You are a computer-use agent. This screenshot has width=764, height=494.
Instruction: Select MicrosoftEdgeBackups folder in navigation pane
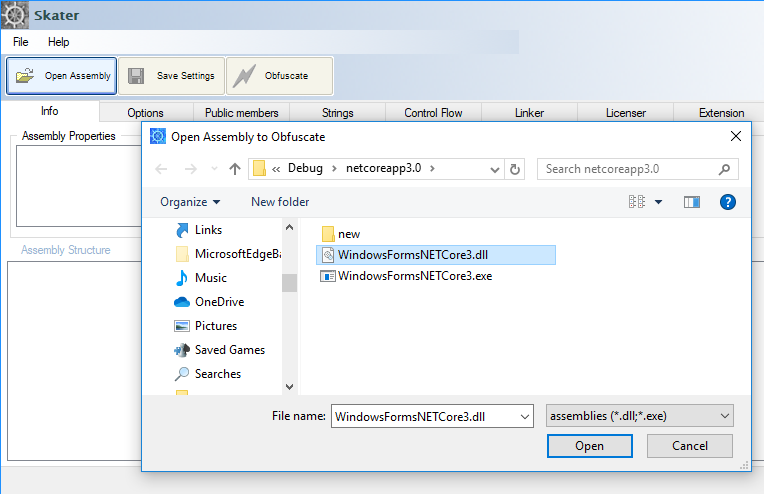(x=228, y=254)
